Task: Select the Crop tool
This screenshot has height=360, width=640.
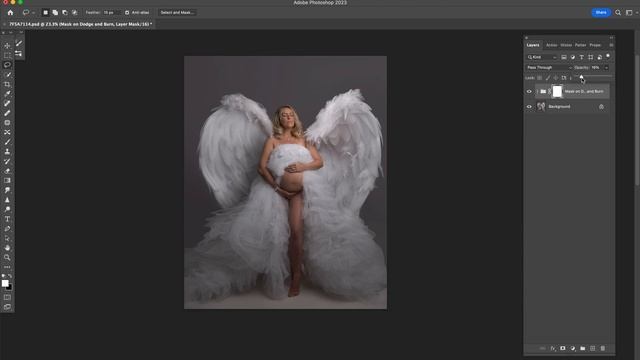Action: (7, 84)
